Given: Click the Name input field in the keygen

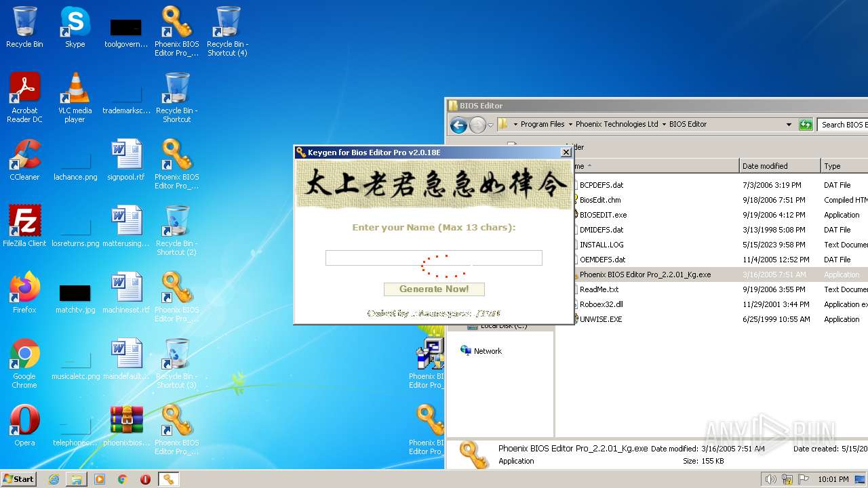Looking at the screenshot, I should click(x=434, y=258).
